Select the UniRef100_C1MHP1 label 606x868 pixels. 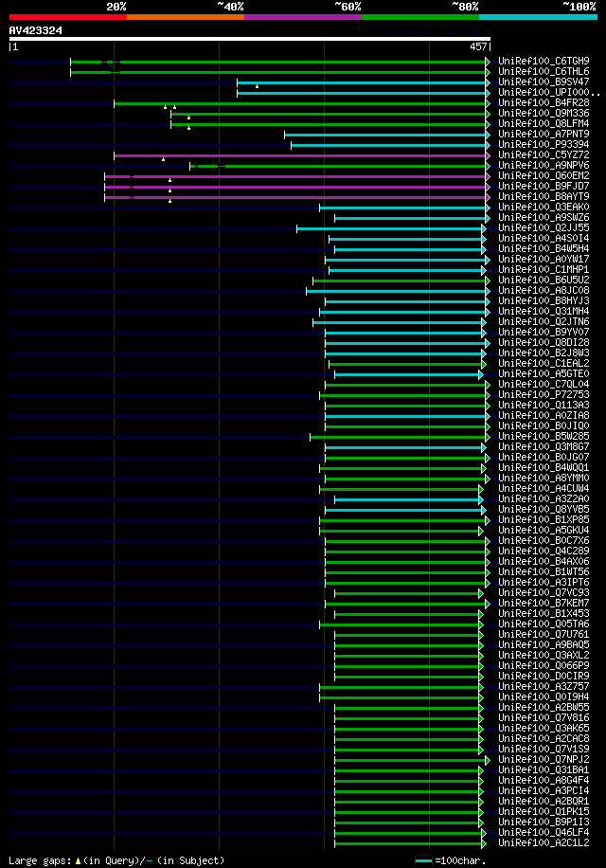[544, 269]
